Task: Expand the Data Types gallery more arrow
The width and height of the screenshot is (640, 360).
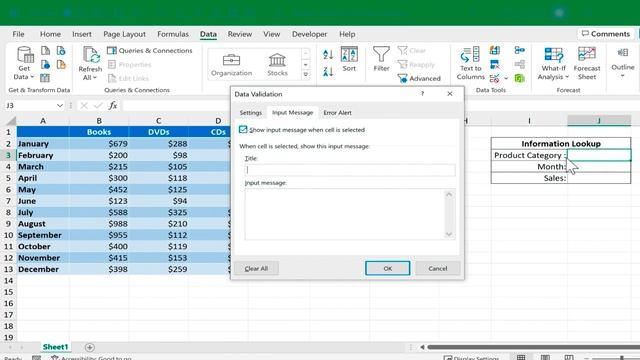Action: [x=306, y=75]
